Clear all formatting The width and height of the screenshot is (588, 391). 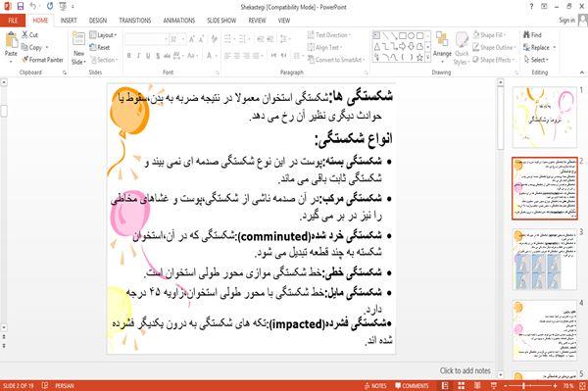(215, 39)
